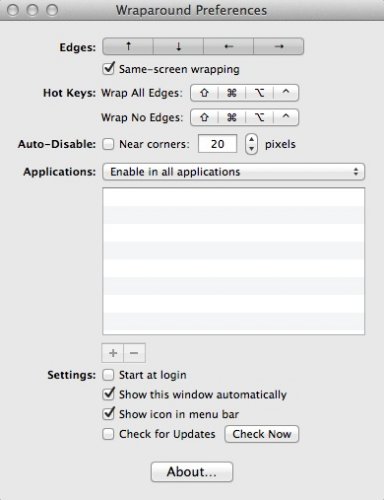The image size is (384, 500).
Task: Enable Start at login
Action: (108, 375)
